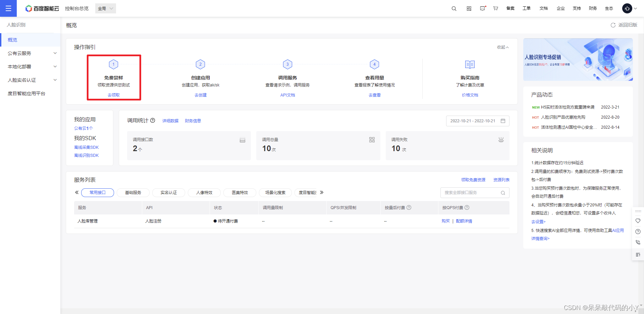Click the 去领取 link
Image resolution: width=644 pixels, height=314 pixels.
[114, 95]
